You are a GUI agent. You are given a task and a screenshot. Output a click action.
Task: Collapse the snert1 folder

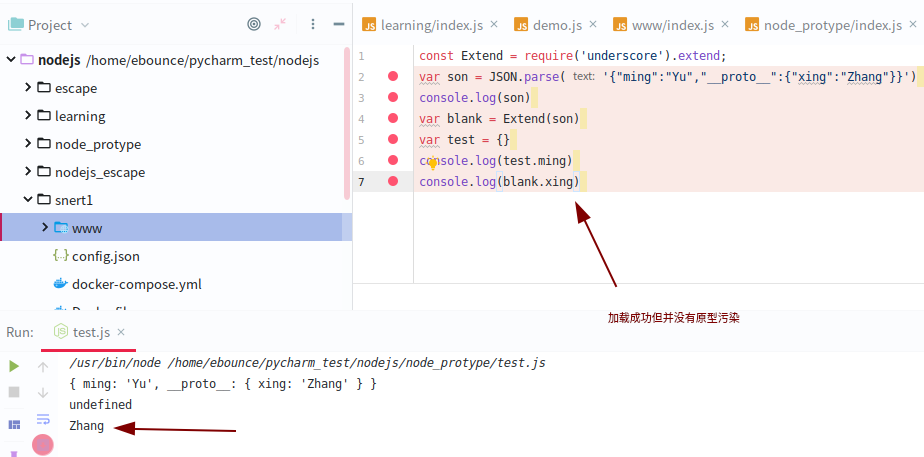[x=28, y=200]
